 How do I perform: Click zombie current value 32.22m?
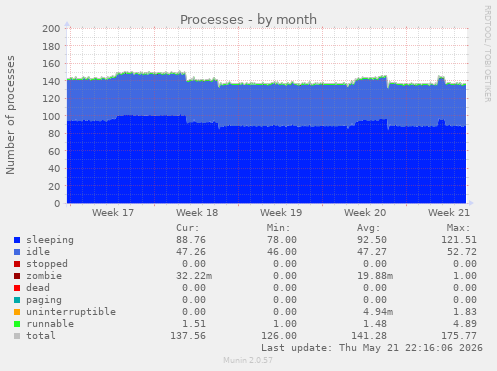tap(194, 276)
